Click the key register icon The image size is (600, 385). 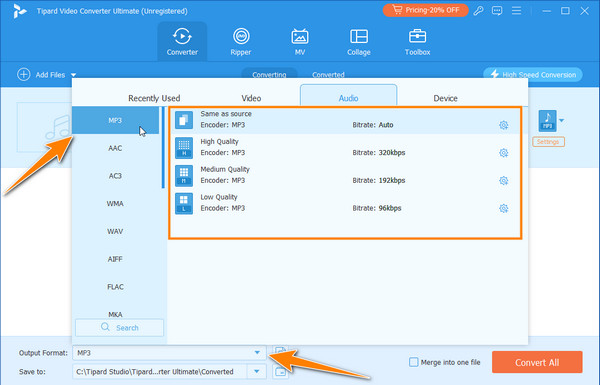[x=478, y=11]
